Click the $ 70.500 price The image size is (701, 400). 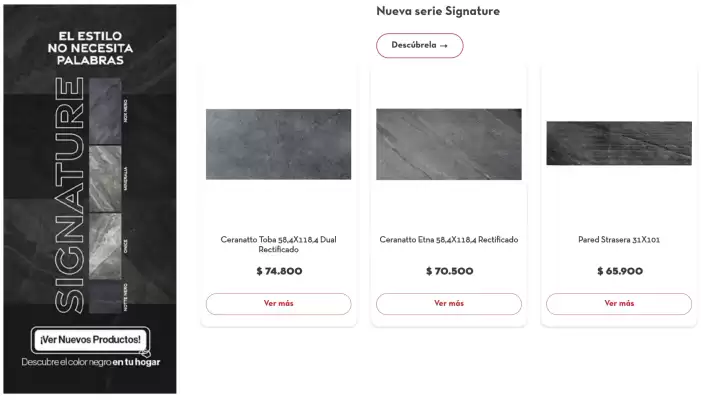[x=449, y=271]
